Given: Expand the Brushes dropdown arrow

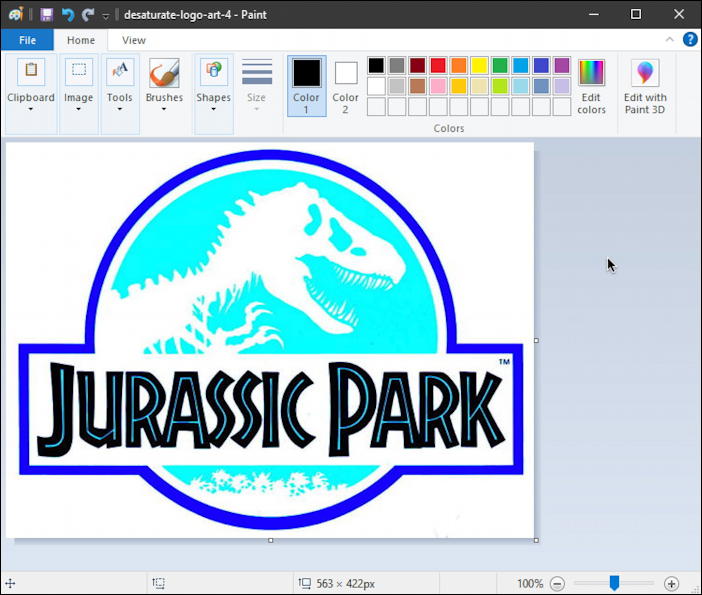Looking at the screenshot, I should tap(164, 109).
